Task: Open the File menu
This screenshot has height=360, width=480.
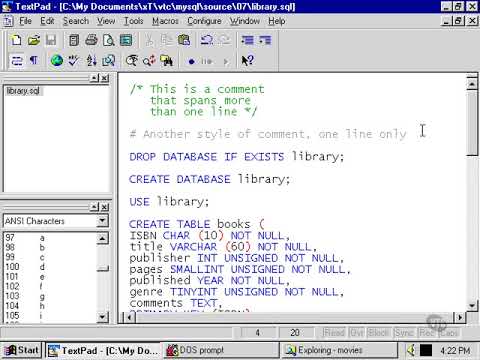Action: click(25, 21)
